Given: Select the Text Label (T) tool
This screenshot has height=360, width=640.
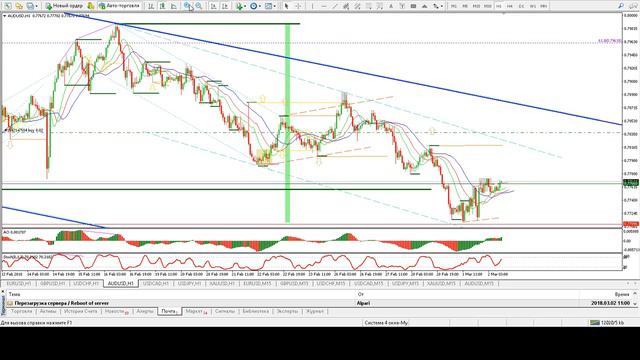Looking at the screenshot, I should pyautogui.click(x=402, y=6).
